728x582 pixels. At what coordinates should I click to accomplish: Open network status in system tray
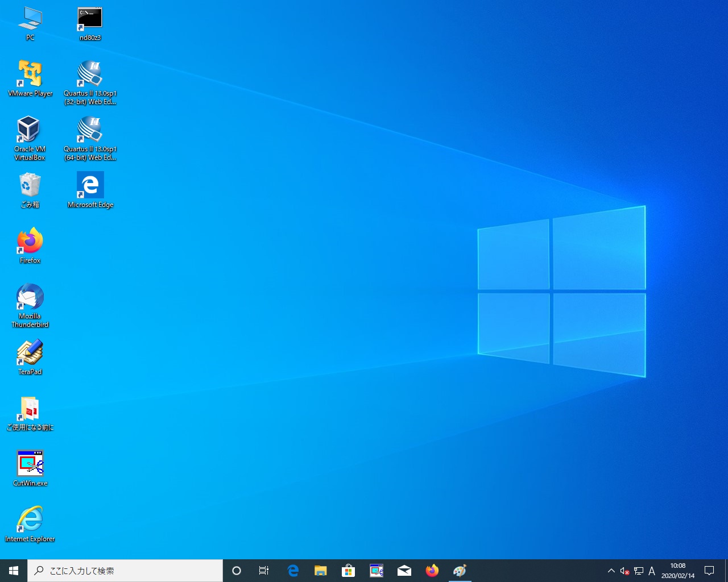639,571
